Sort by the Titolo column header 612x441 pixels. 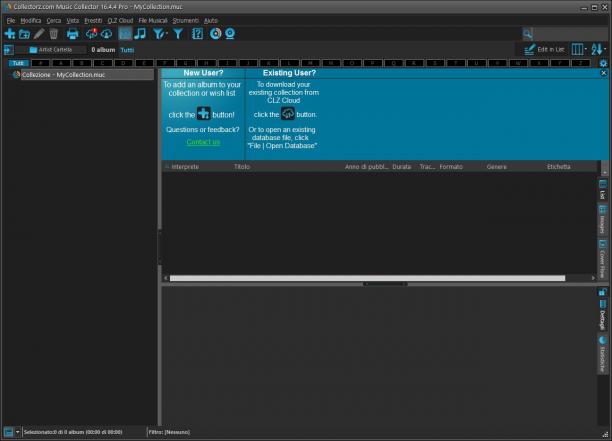coord(242,167)
